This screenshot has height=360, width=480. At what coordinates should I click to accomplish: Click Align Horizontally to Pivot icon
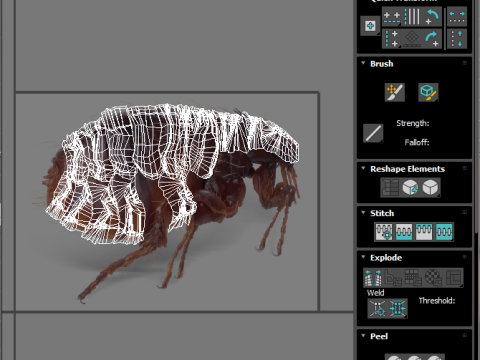coord(392,17)
